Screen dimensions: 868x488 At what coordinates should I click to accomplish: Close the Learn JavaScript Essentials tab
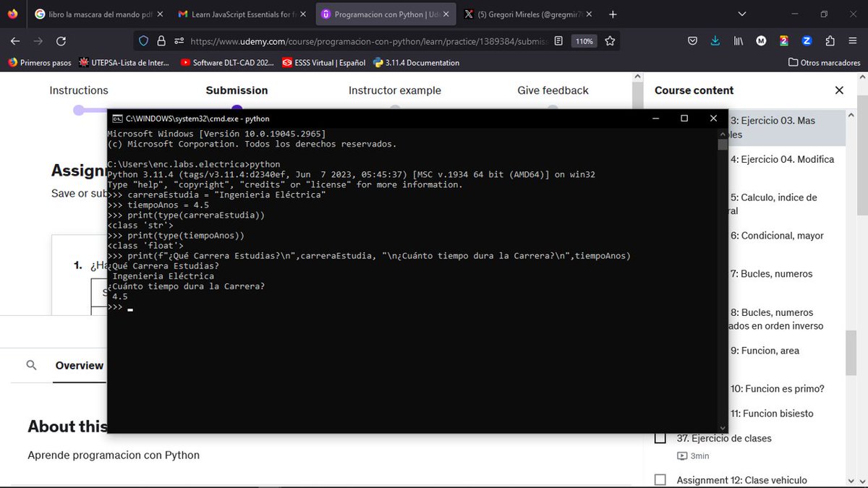click(302, 14)
